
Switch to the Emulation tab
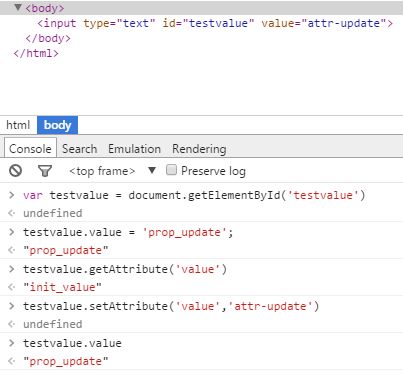[135, 149]
